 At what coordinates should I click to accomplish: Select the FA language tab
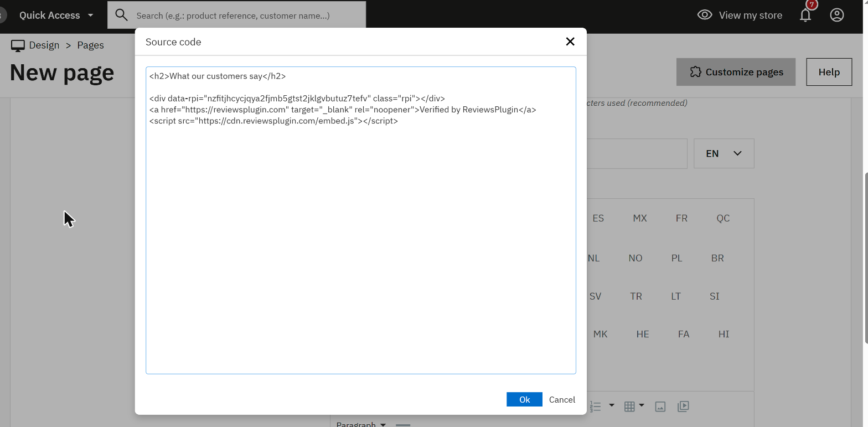point(684,334)
